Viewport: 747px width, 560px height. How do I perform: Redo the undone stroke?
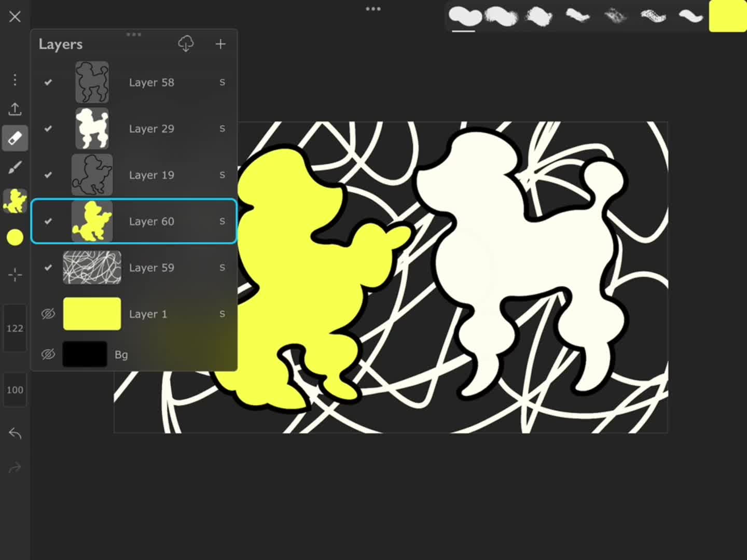pyautogui.click(x=15, y=467)
